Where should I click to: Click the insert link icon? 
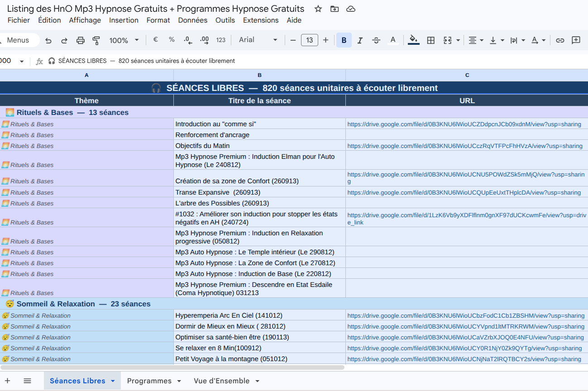pyautogui.click(x=560, y=40)
